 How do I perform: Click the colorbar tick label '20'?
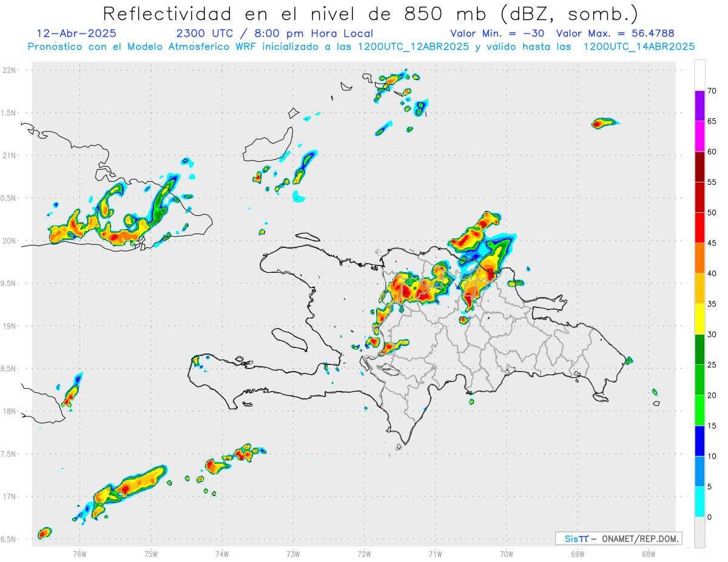712,395
